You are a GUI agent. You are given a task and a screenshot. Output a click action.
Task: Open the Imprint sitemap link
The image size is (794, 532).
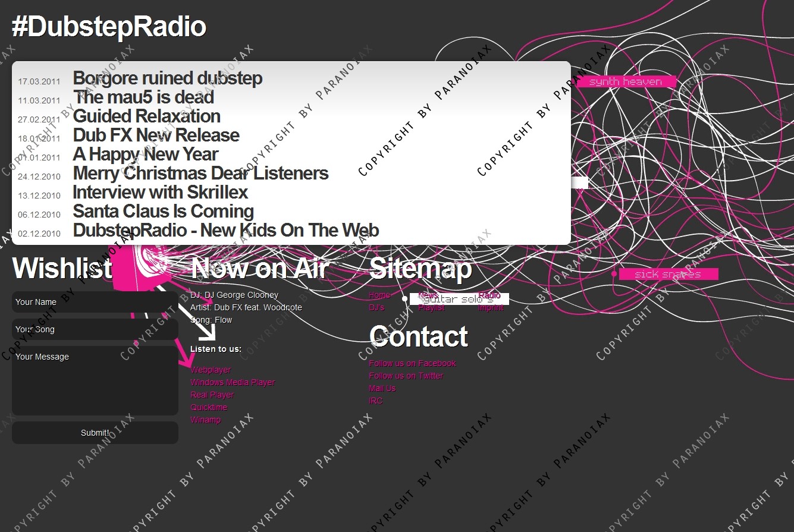[x=491, y=308]
